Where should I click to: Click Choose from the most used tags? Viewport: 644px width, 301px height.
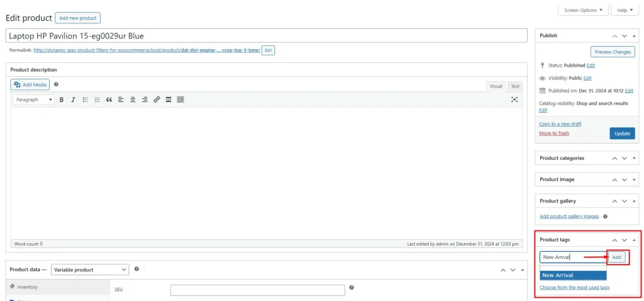click(x=575, y=287)
